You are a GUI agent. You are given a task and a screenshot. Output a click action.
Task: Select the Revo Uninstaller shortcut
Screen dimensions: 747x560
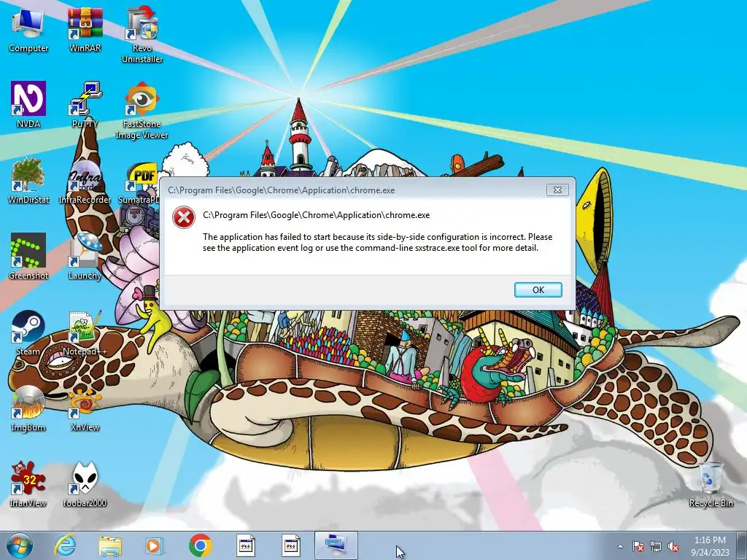[142, 34]
